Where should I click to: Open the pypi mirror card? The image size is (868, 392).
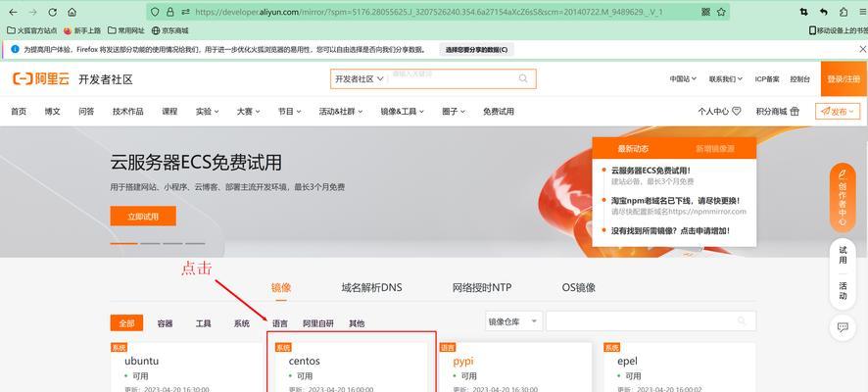pos(516,367)
